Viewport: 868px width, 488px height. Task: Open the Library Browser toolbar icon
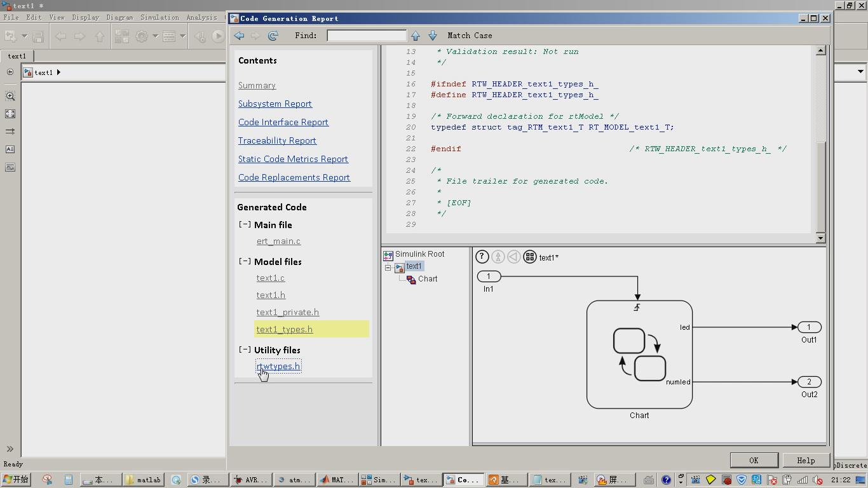(122, 36)
